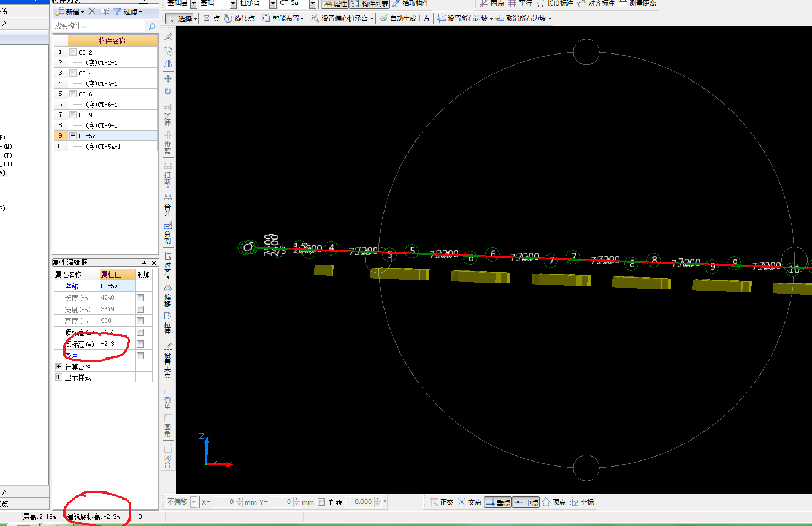The width and height of the screenshot is (812, 526).
Task: Collapse the CT-9 tree node
Action: [x=73, y=115]
